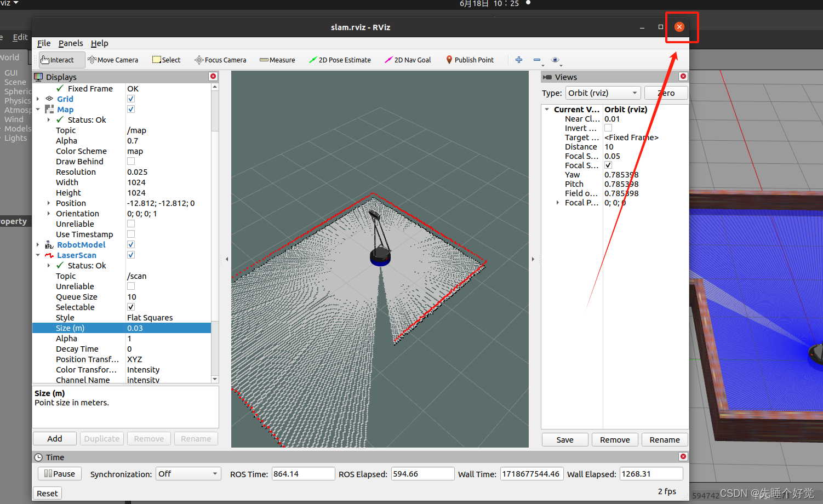The height and width of the screenshot is (504, 823).
Task: Click the Add display button
Action: pyautogui.click(x=55, y=439)
